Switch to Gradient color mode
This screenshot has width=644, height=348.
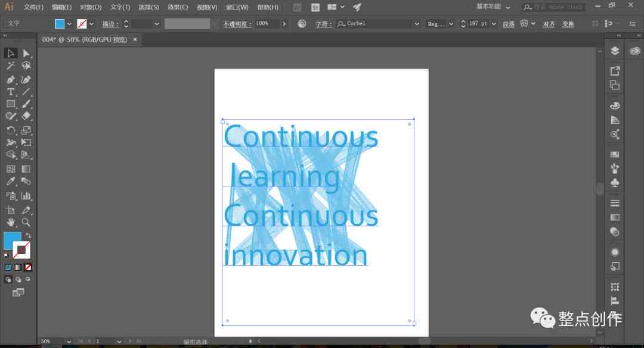18,267
